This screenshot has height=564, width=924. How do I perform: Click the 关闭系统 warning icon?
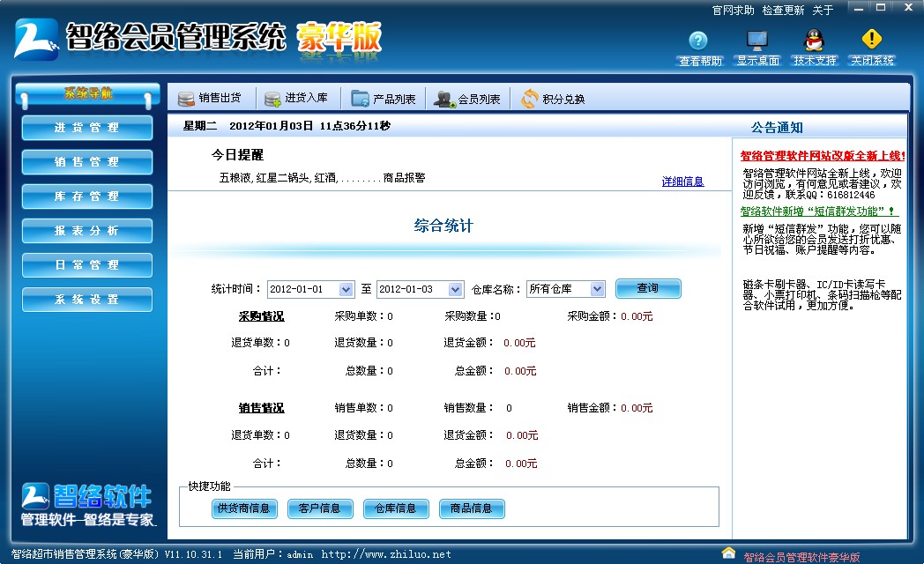(871, 41)
